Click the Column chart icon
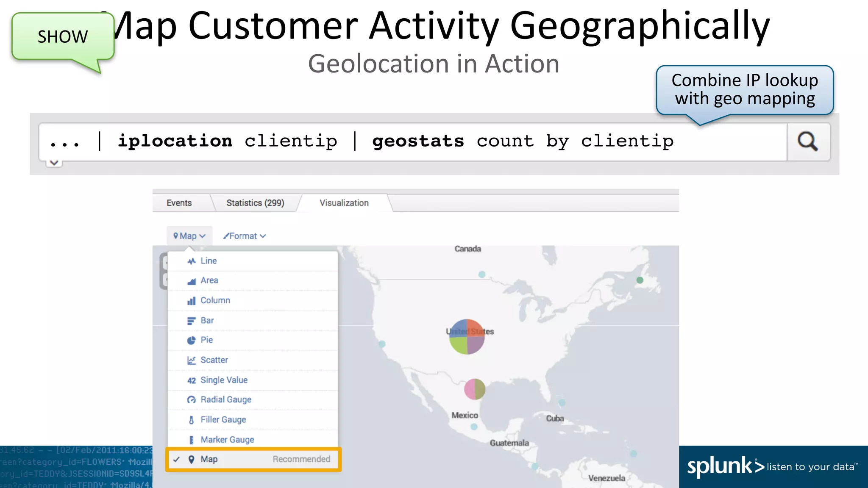868x488 pixels. click(192, 301)
